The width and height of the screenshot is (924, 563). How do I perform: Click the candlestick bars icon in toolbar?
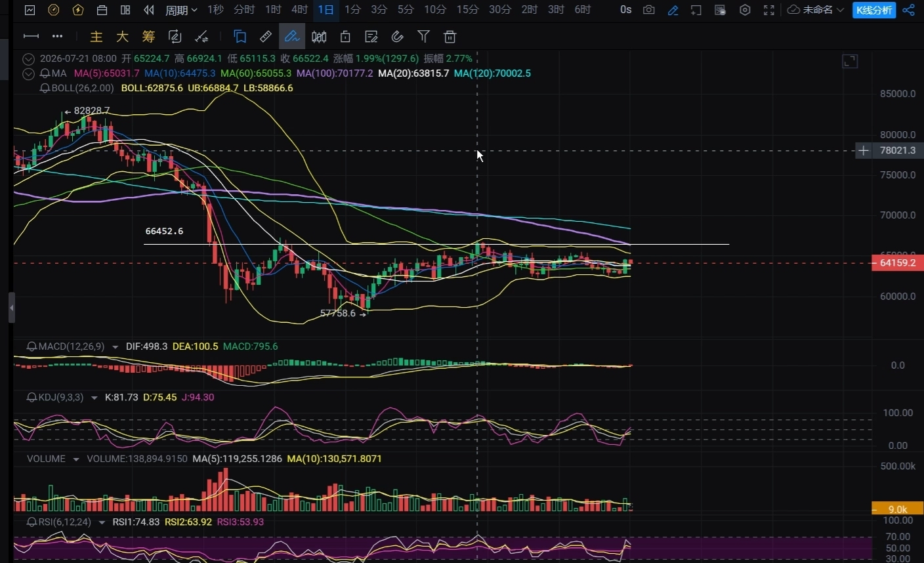pos(319,37)
